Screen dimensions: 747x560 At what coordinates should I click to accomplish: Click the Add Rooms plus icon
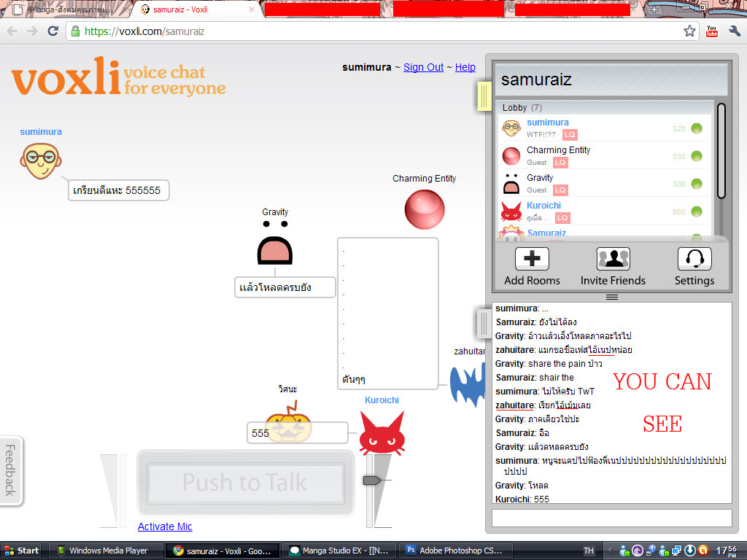click(532, 259)
